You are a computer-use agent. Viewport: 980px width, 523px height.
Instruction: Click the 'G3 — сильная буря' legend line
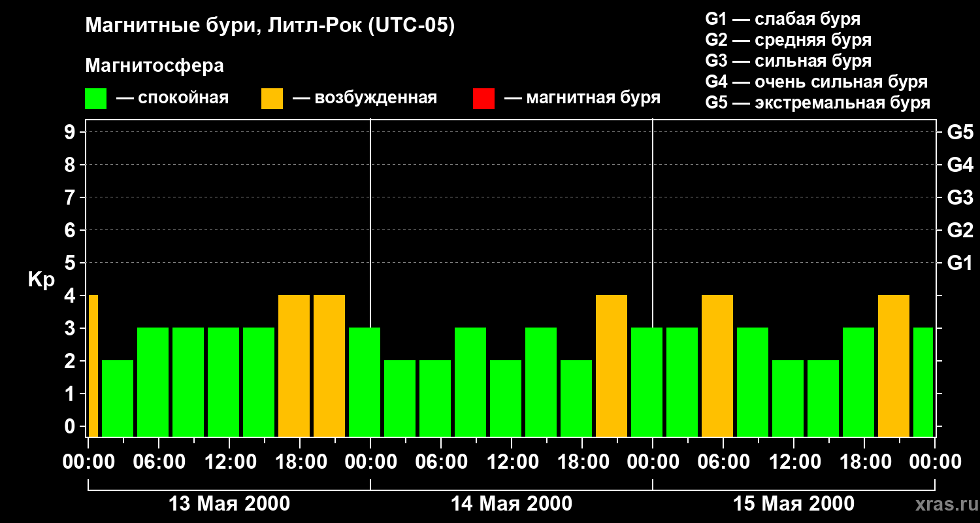[x=789, y=61]
